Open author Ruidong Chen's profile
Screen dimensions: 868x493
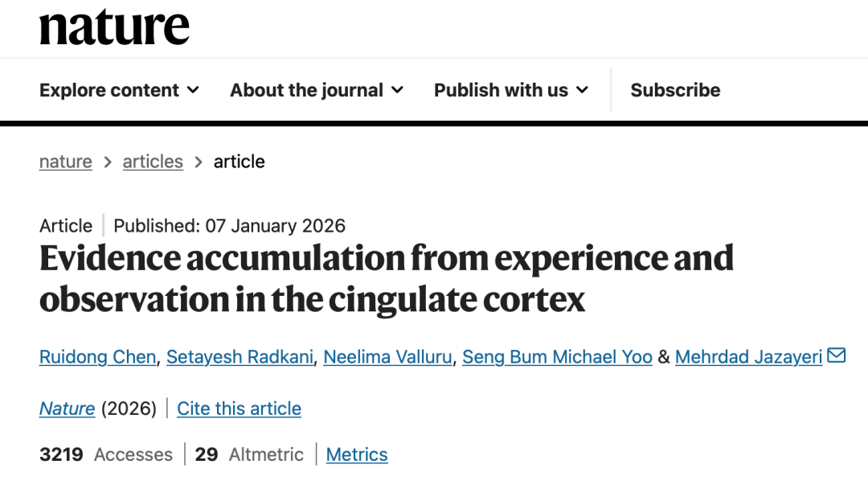tap(97, 356)
